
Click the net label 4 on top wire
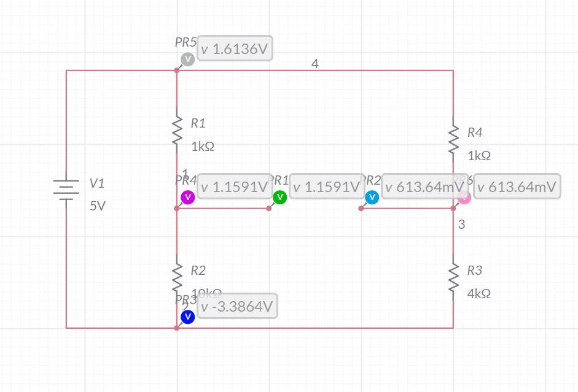[x=315, y=63]
